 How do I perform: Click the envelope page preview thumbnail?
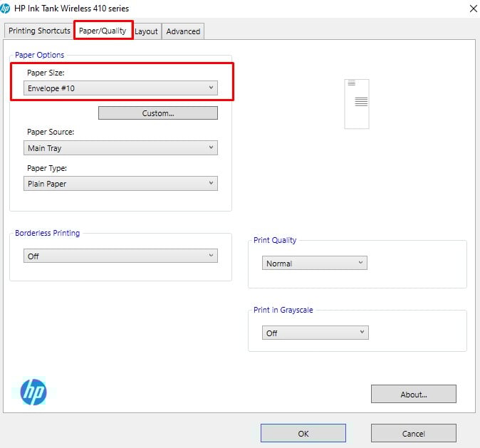pos(357,104)
